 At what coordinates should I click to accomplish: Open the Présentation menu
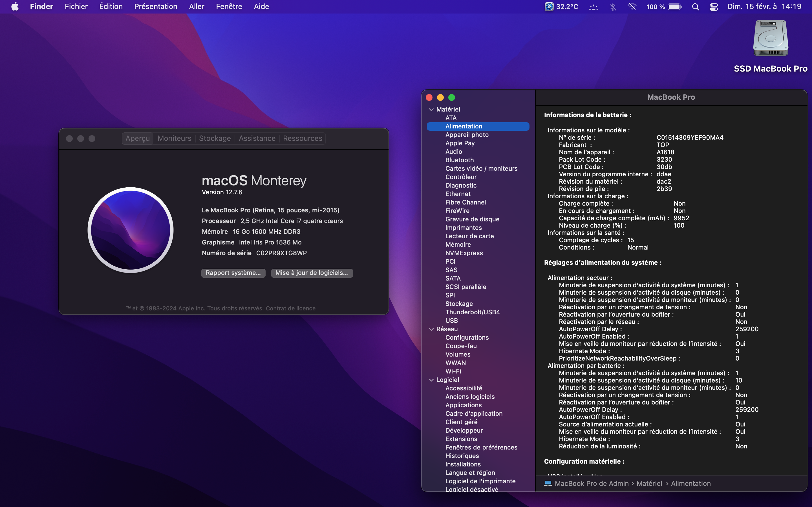tap(156, 7)
